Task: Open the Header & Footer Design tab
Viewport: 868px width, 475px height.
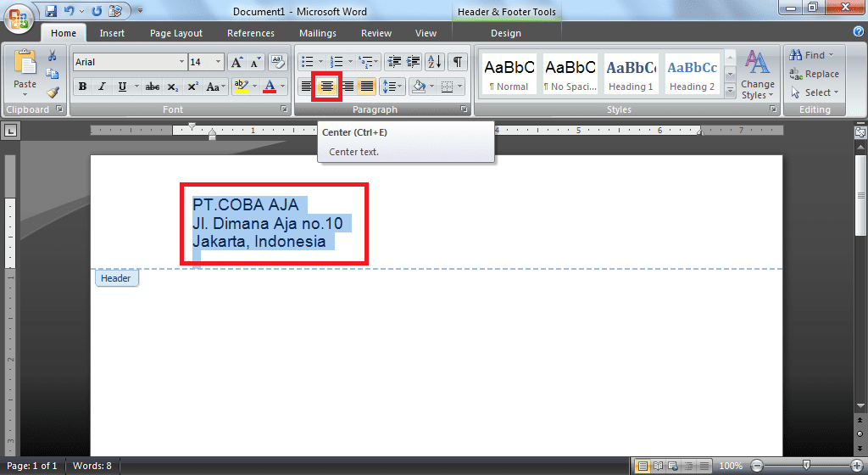Action: tap(505, 33)
